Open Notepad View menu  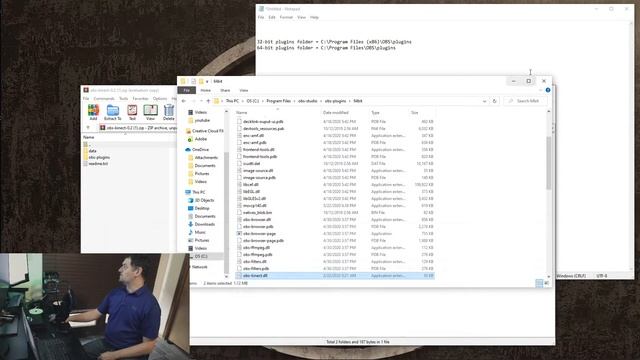tap(301, 18)
